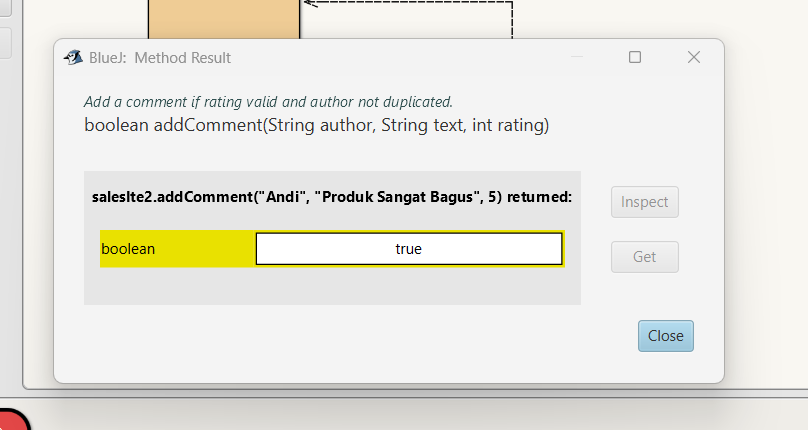This screenshot has width=808, height=430.
Task: Click the "BlueJ: Method Result" title text
Action: (x=161, y=58)
